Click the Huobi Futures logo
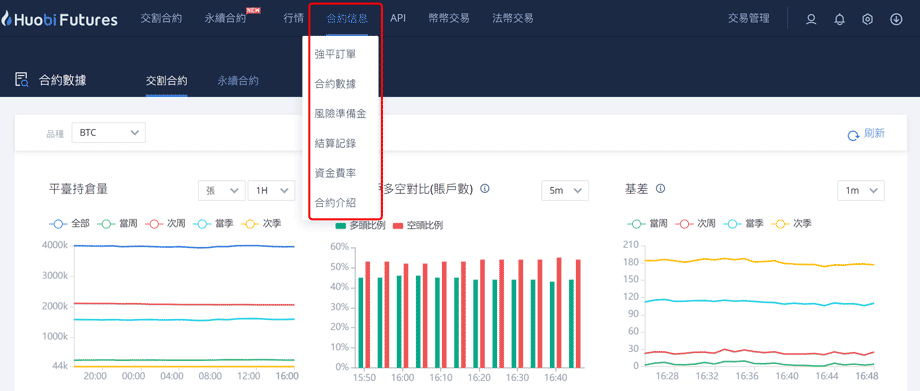The height and width of the screenshot is (391, 920). (60, 19)
